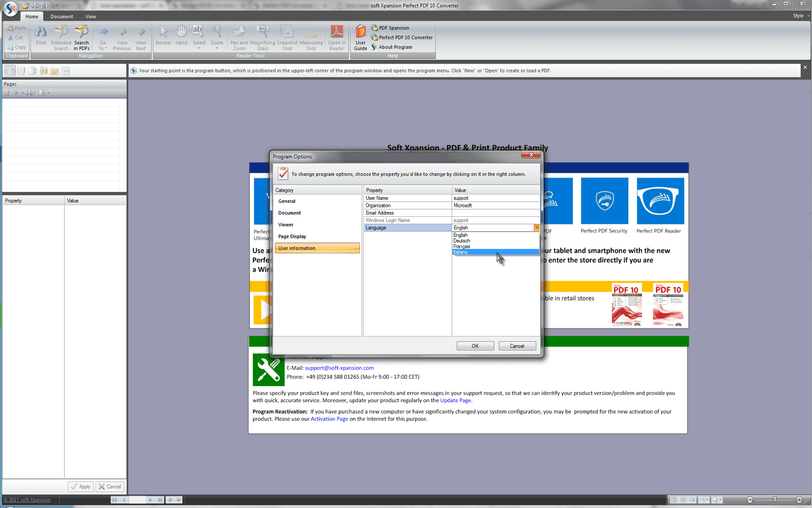This screenshot has width=812, height=508.
Task: Switch to the Home ribbon tab
Action: [32, 17]
